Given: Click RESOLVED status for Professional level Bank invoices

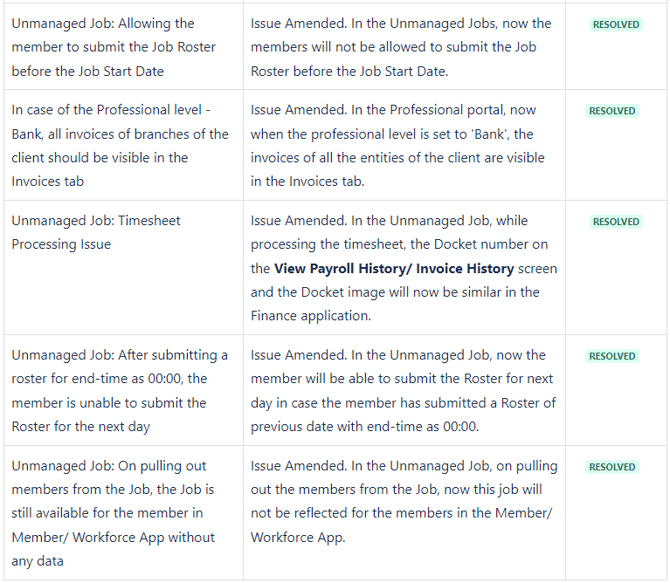Looking at the screenshot, I should pyautogui.click(x=612, y=111).
